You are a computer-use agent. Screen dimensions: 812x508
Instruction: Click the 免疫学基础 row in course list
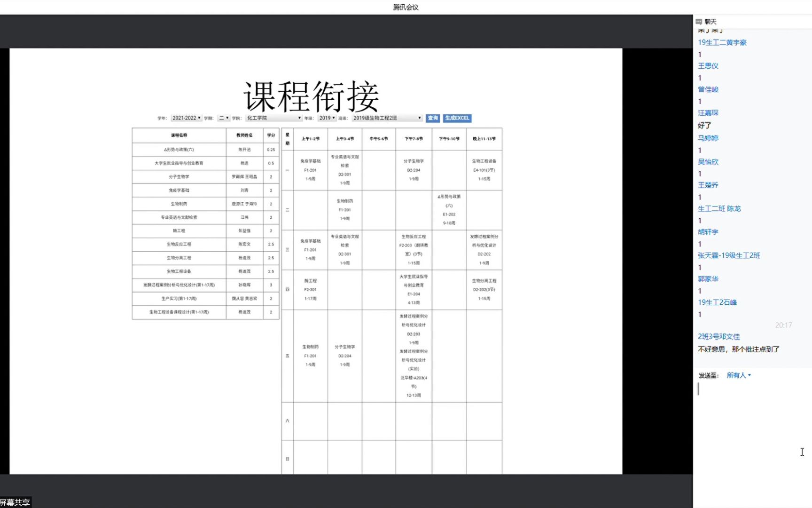205,190
